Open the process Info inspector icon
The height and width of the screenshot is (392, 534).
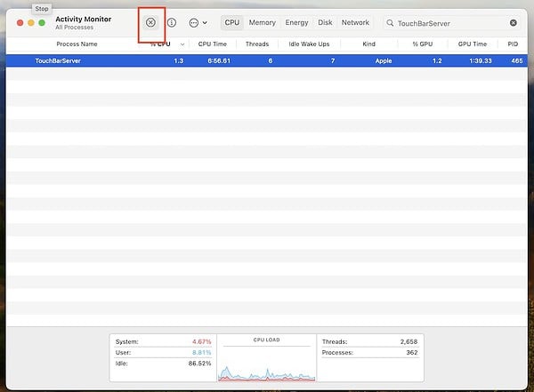click(x=172, y=22)
